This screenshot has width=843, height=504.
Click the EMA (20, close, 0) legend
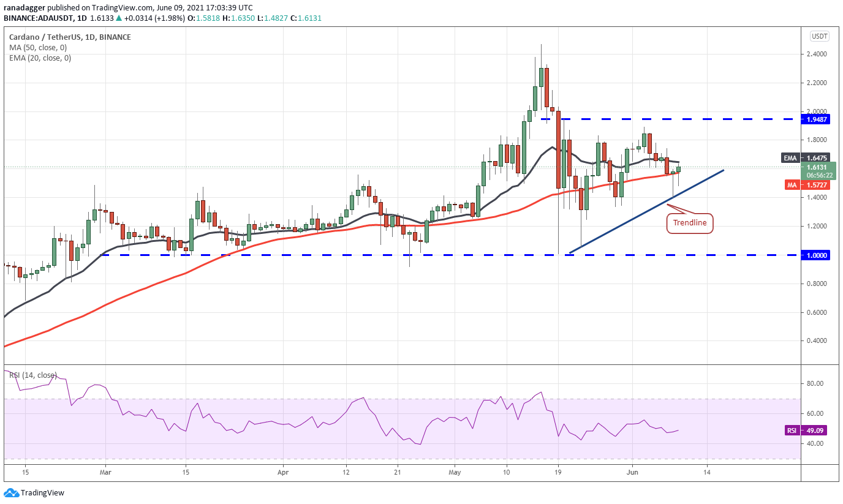[x=40, y=58]
